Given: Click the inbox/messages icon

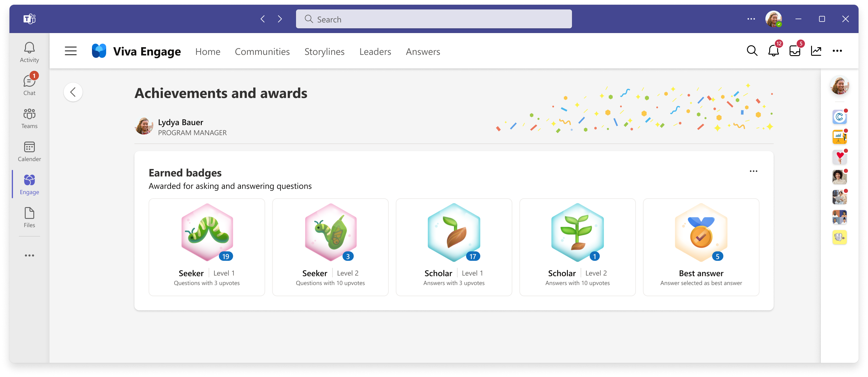Looking at the screenshot, I should click(795, 51).
